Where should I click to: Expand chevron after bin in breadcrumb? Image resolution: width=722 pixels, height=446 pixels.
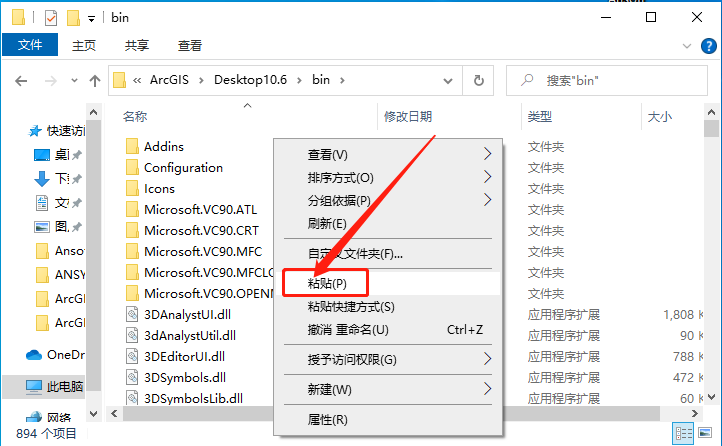coord(342,81)
